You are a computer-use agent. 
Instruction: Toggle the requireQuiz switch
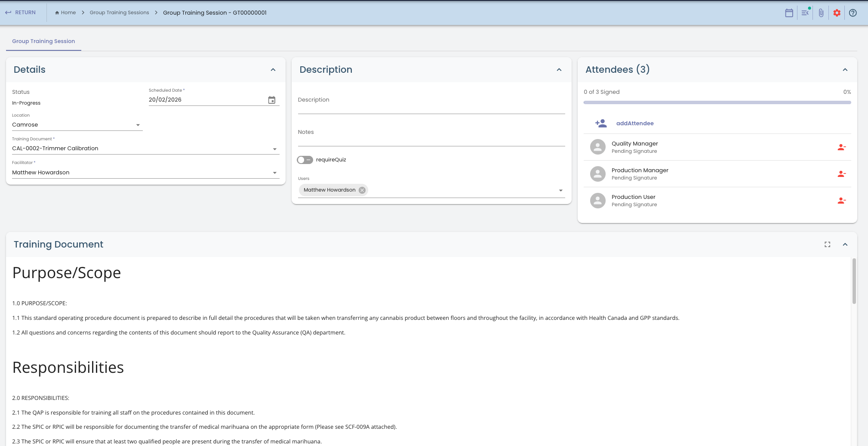tap(305, 160)
